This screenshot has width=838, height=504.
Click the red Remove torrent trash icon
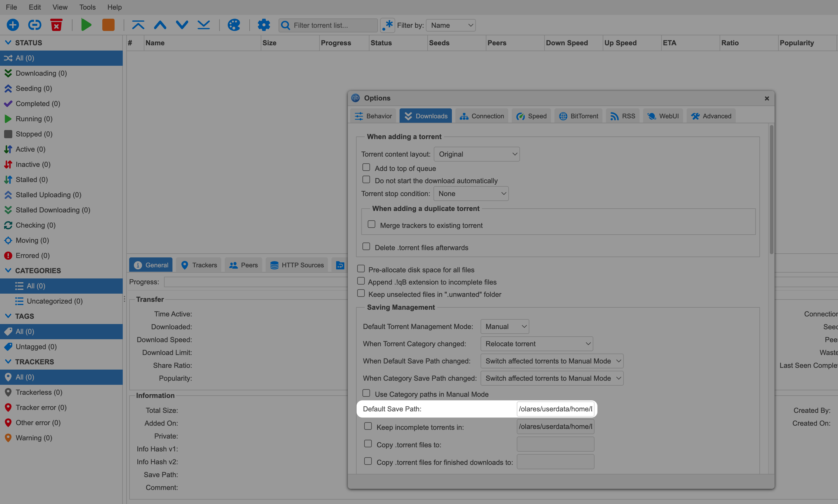[x=56, y=25]
